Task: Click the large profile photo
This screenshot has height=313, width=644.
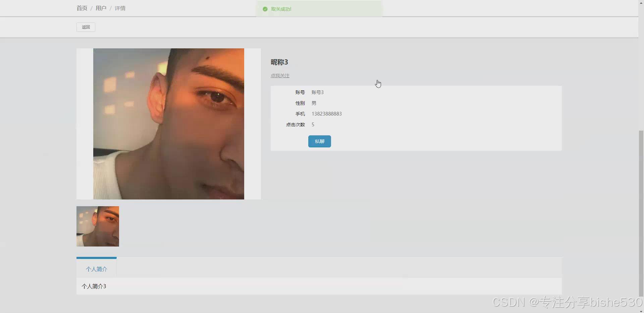Action: [x=169, y=124]
